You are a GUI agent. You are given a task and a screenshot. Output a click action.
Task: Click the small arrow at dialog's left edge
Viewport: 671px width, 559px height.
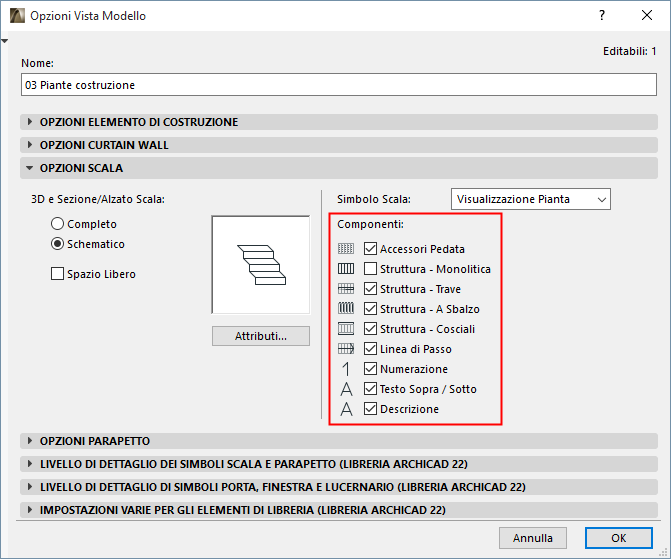click(x=5, y=41)
